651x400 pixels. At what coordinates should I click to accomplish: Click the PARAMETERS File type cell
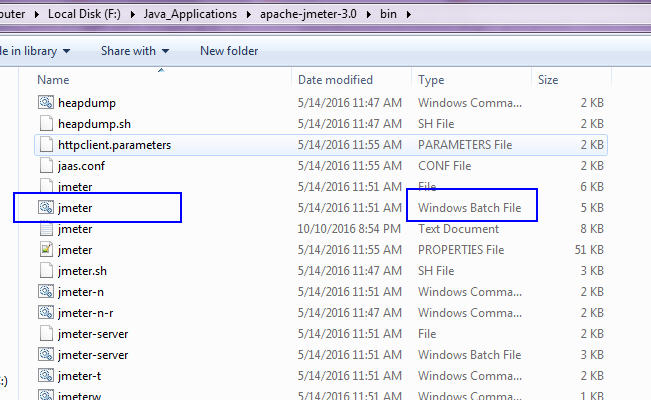pyautogui.click(x=465, y=145)
